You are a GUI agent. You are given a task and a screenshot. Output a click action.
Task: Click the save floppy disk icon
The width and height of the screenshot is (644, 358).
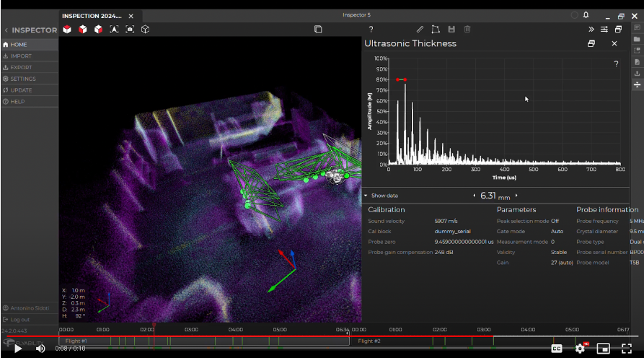coord(451,29)
